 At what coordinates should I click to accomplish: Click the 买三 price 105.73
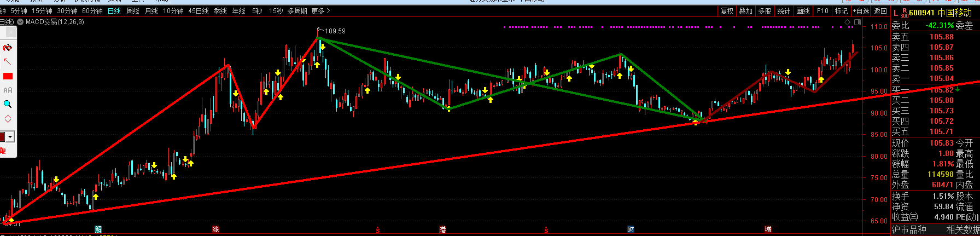pos(941,111)
